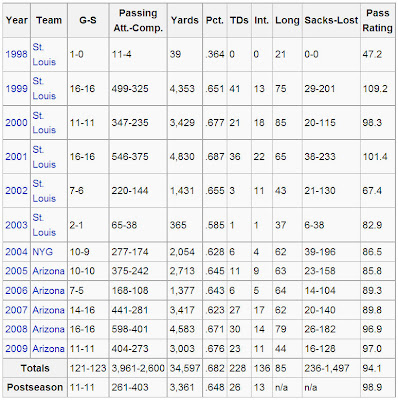Open Arizona link in 2005 row
398x400 pixels.
click(x=48, y=271)
